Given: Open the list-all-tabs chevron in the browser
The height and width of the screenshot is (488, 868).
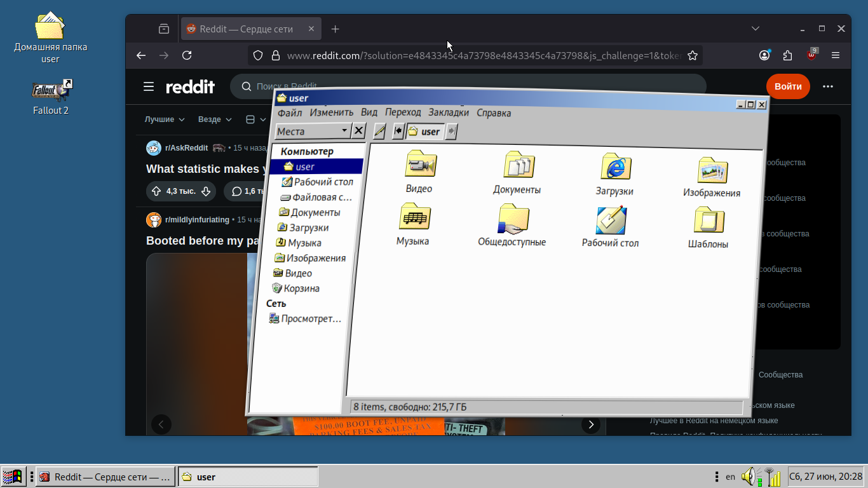Looking at the screenshot, I should [756, 29].
